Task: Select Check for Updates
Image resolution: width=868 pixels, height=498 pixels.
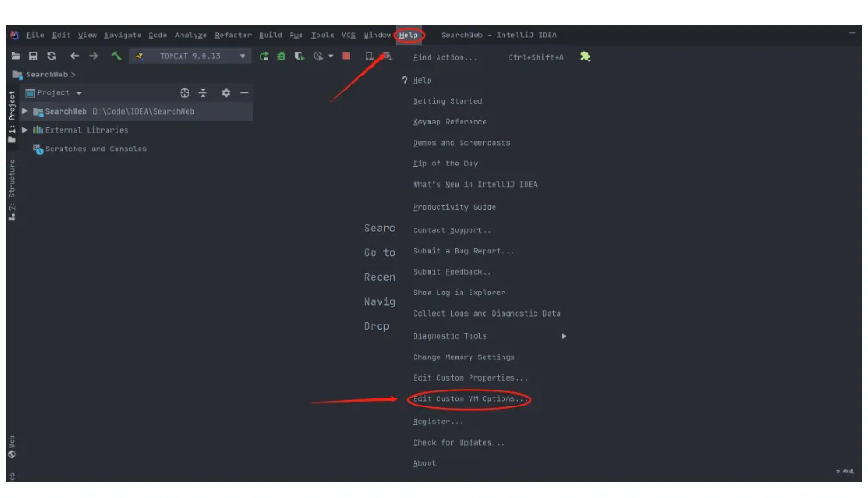Action: click(x=459, y=442)
